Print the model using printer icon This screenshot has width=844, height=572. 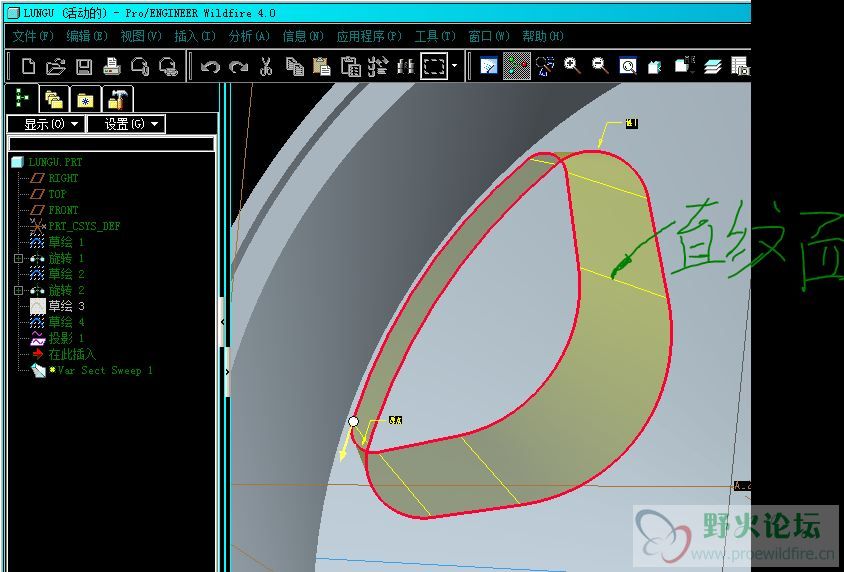(x=111, y=67)
